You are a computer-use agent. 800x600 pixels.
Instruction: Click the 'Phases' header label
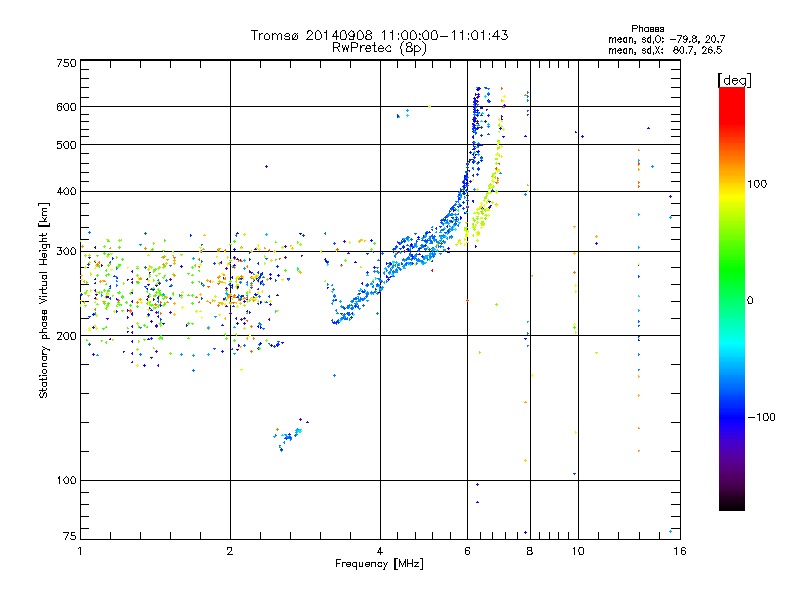click(x=647, y=29)
